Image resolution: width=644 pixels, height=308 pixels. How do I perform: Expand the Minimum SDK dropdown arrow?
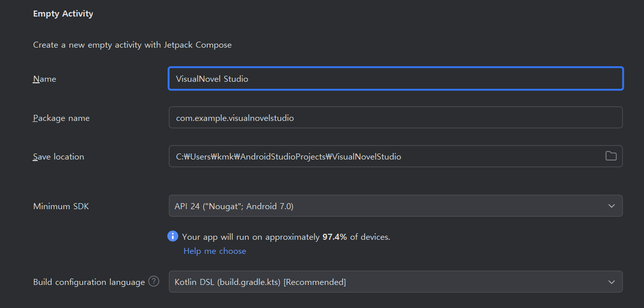click(611, 206)
